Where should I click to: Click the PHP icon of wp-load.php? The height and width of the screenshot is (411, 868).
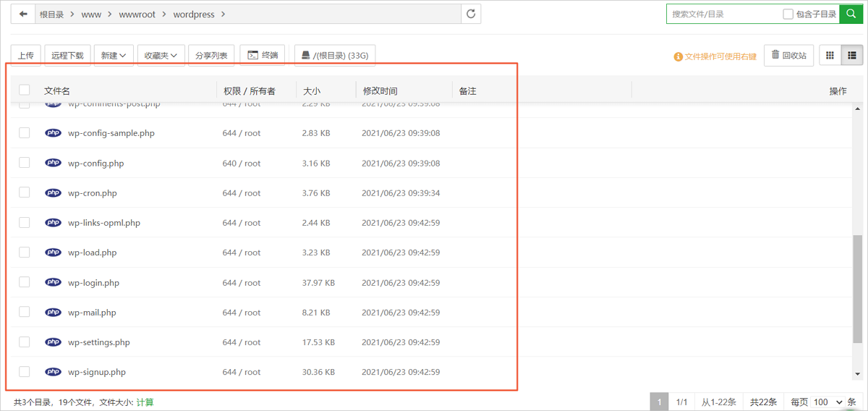53,253
